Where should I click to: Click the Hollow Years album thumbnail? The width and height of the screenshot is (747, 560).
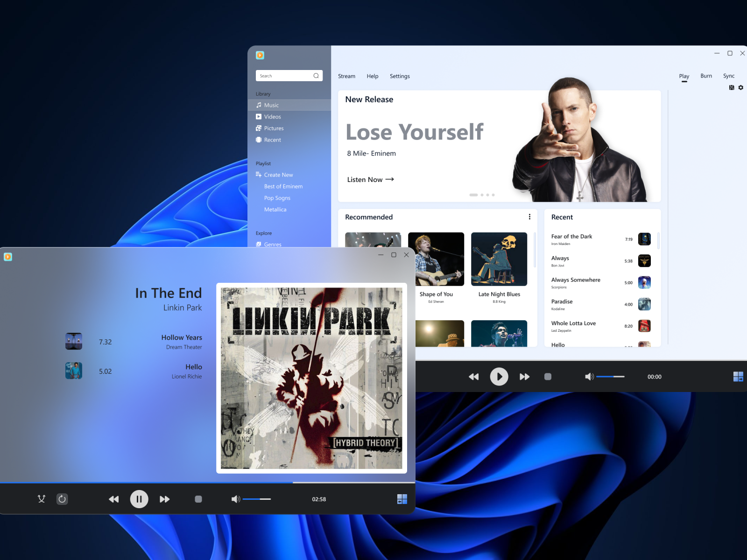point(74,341)
